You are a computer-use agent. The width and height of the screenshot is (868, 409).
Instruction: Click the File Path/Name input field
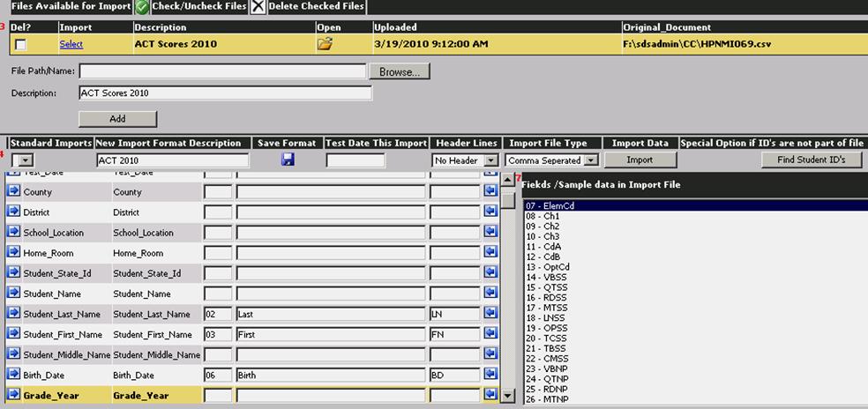click(222, 71)
